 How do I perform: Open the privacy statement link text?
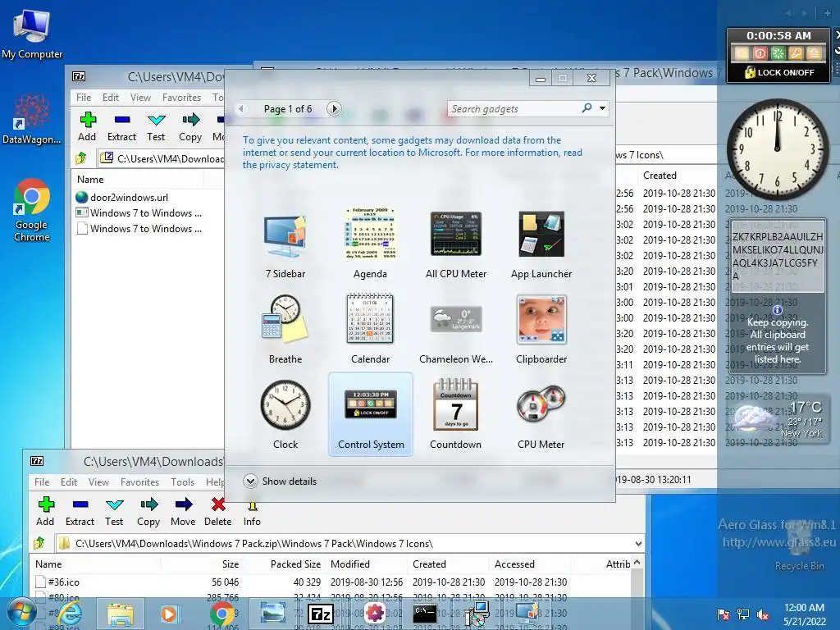(290, 165)
